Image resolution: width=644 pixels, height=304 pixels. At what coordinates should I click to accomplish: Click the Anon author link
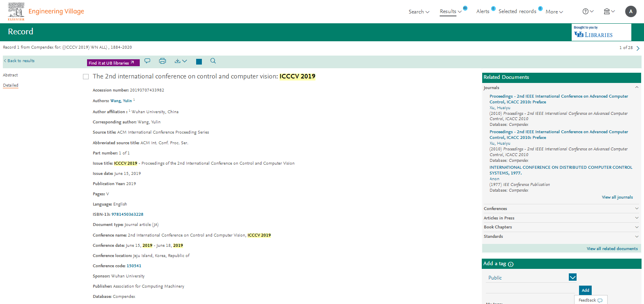click(x=494, y=179)
